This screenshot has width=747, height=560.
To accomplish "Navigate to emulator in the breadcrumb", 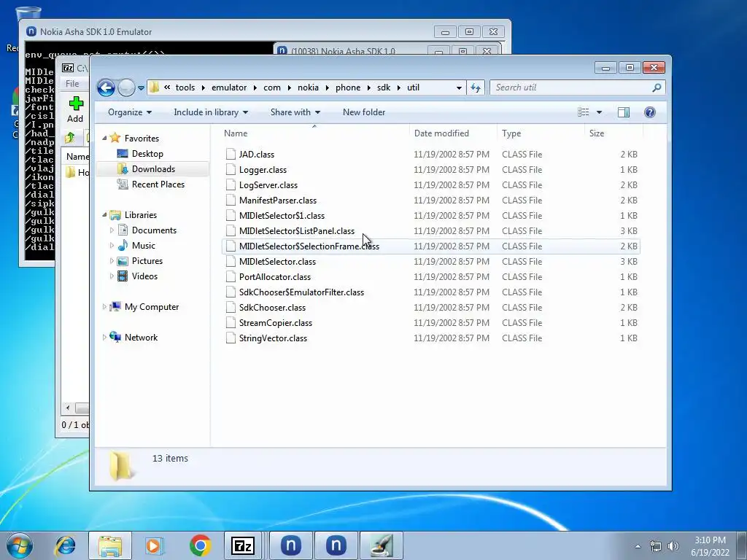I will point(229,87).
